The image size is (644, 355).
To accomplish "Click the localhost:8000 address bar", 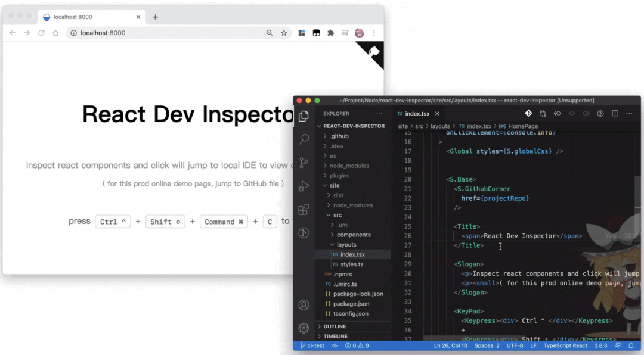I will [x=167, y=33].
